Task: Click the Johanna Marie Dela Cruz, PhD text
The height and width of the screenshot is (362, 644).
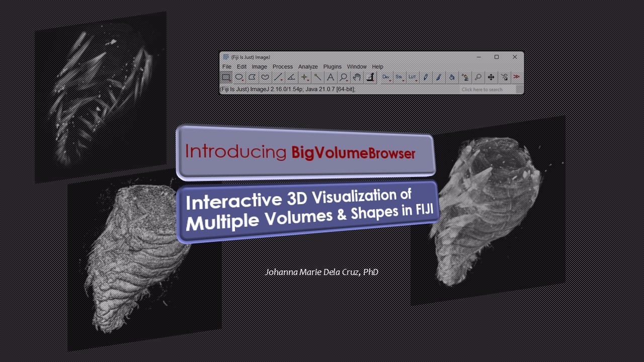Action: pos(322,272)
